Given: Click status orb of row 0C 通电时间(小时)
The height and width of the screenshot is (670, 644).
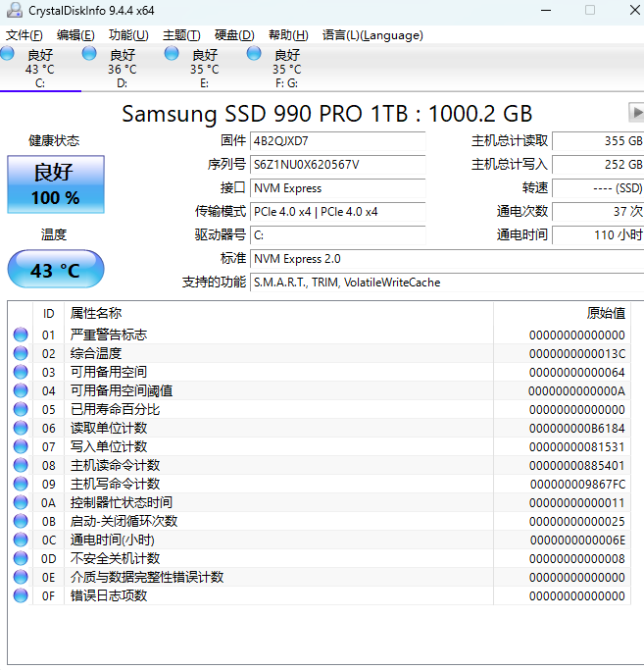Looking at the screenshot, I should pyautogui.click(x=21, y=540).
